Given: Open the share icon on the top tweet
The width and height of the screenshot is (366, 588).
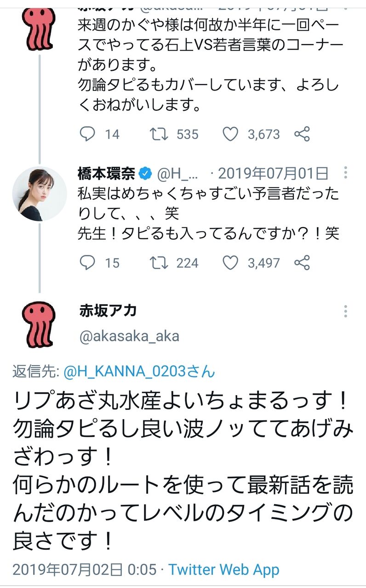Looking at the screenshot, I should pyautogui.click(x=301, y=134).
